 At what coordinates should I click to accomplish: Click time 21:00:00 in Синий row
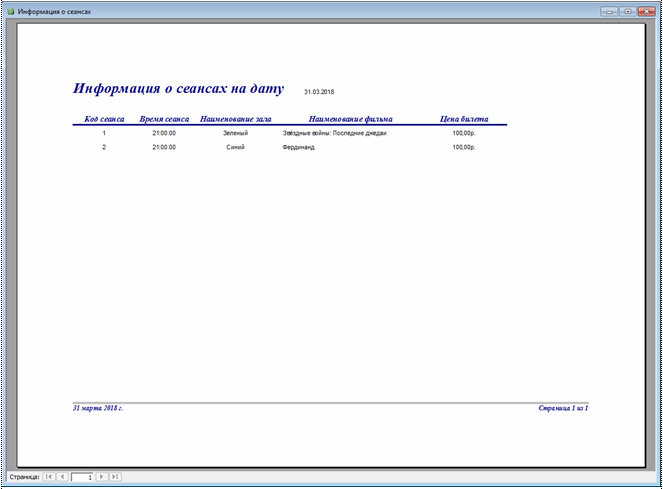pyautogui.click(x=164, y=147)
